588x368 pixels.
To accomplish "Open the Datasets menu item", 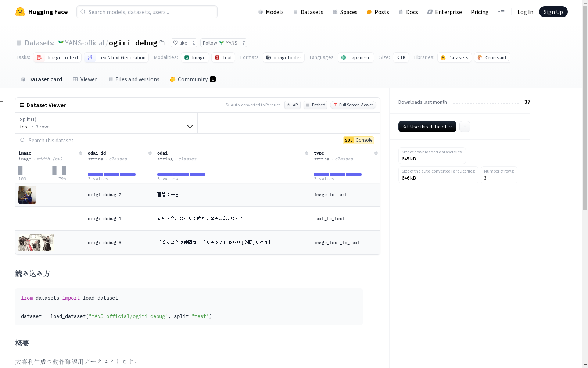I will (x=308, y=12).
